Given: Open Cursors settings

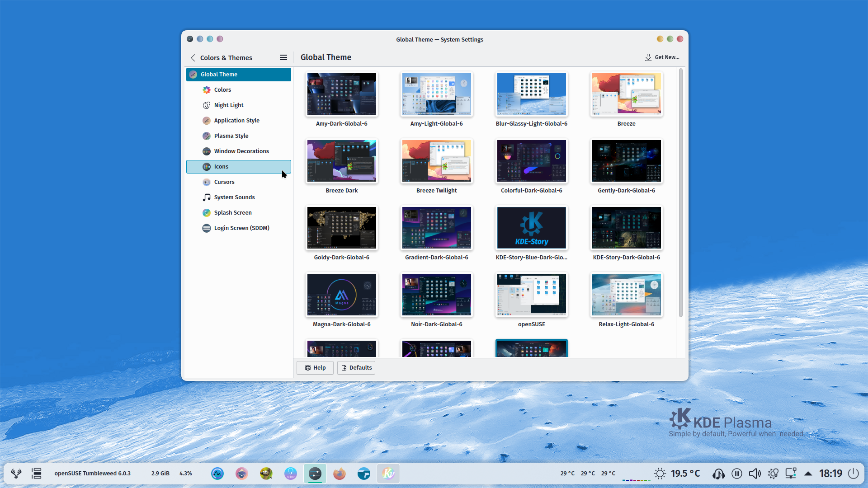Looking at the screenshot, I should point(239,182).
